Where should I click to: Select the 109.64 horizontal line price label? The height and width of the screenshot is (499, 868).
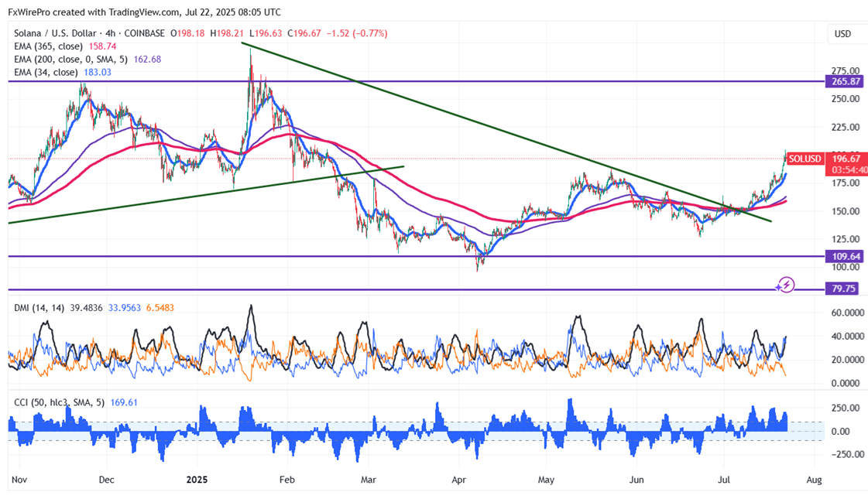coord(846,256)
